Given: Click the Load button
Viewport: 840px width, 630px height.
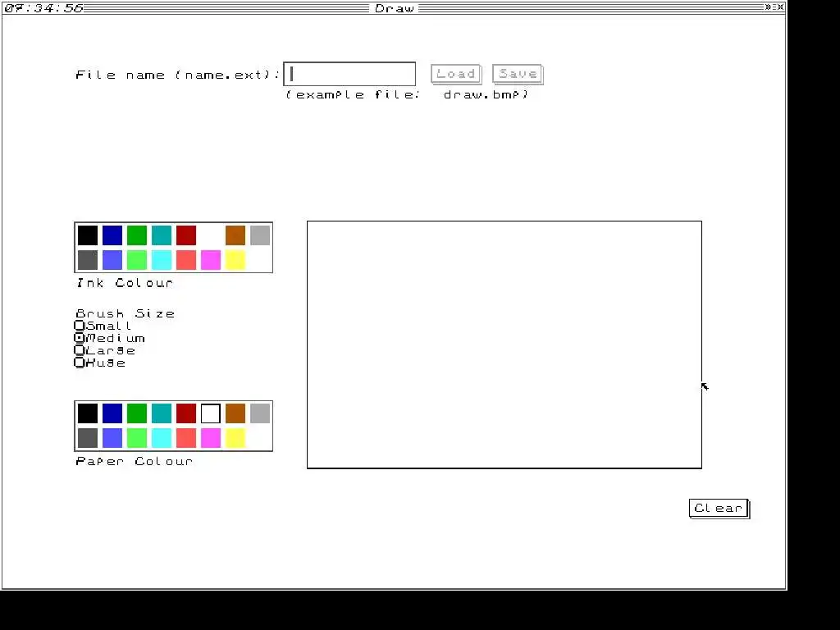Looking at the screenshot, I should 456,74.
